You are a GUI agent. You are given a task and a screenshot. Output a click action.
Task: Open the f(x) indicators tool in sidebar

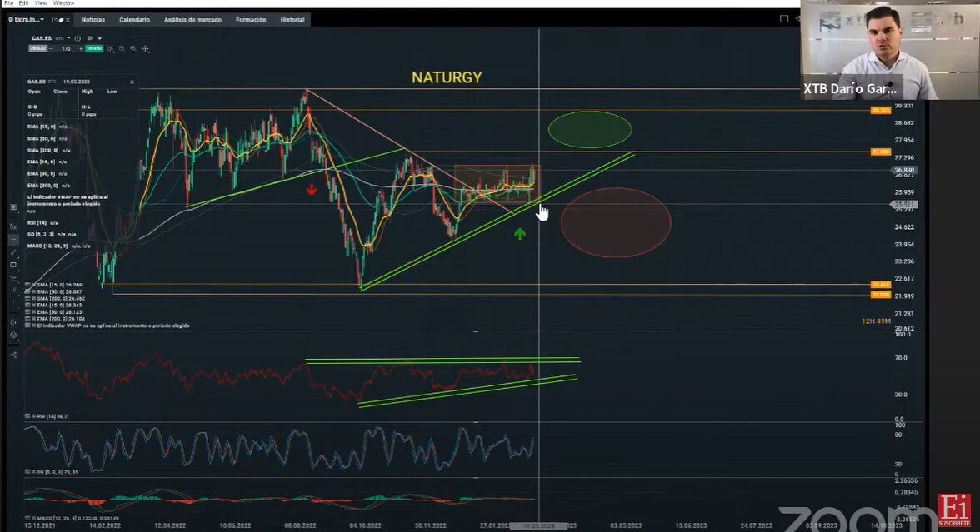(13, 226)
